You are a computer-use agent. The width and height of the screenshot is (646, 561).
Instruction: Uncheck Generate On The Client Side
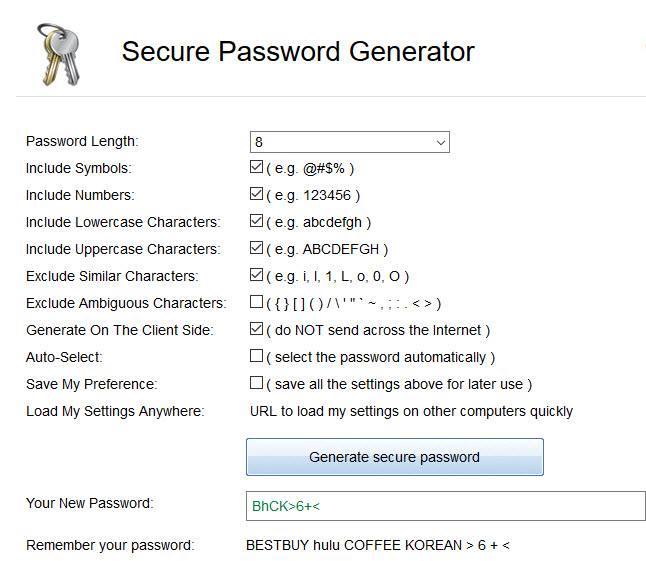(256, 329)
